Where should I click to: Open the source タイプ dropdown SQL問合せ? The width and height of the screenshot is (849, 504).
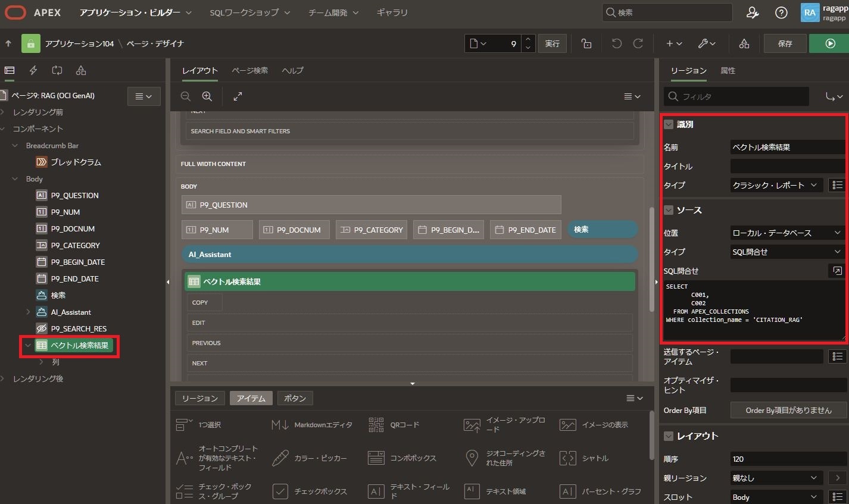coord(788,252)
